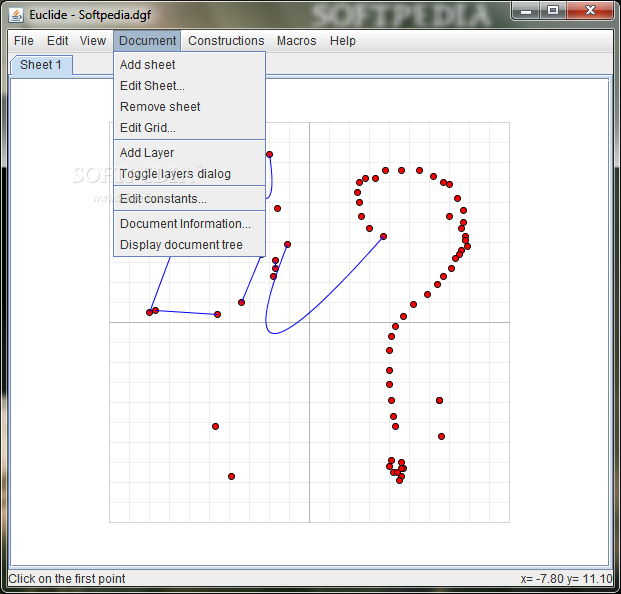
Task: Open the Edit menu
Action: tap(57, 41)
